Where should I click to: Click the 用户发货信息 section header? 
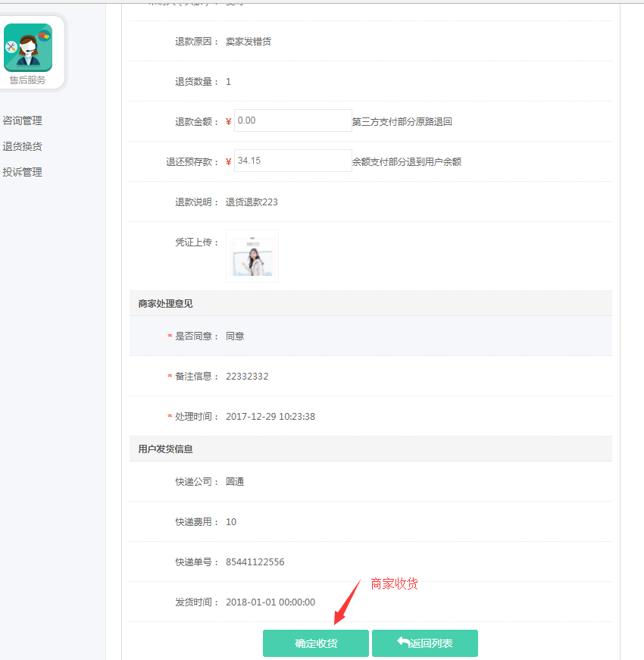[165, 449]
